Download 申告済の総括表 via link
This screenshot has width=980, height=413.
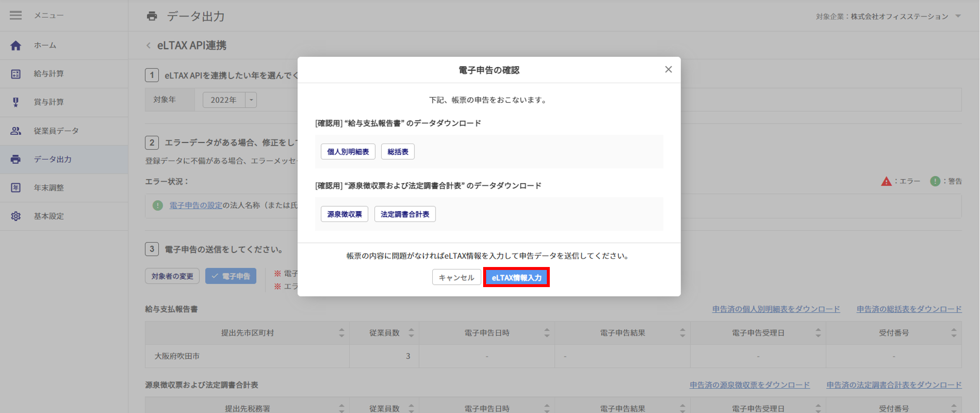coord(909,309)
